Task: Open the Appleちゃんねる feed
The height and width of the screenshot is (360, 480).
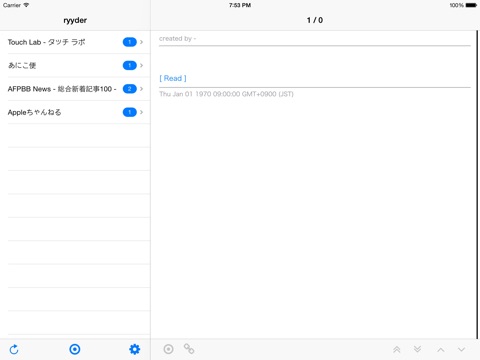Action: [x=75, y=112]
